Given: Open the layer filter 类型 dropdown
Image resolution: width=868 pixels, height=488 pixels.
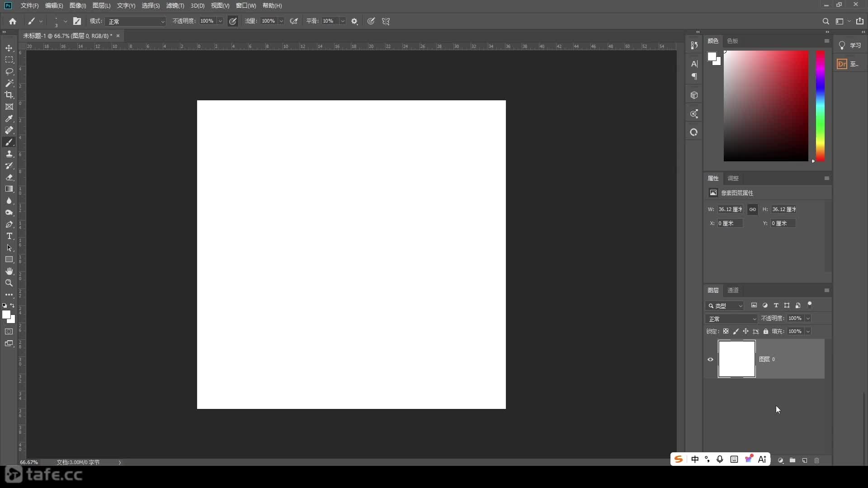Looking at the screenshot, I should (x=725, y=306).
